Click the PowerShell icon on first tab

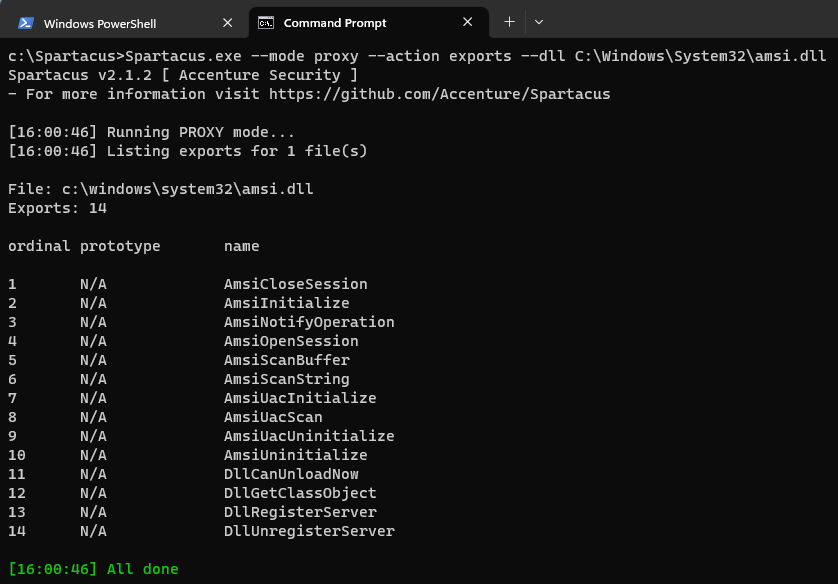26,23
